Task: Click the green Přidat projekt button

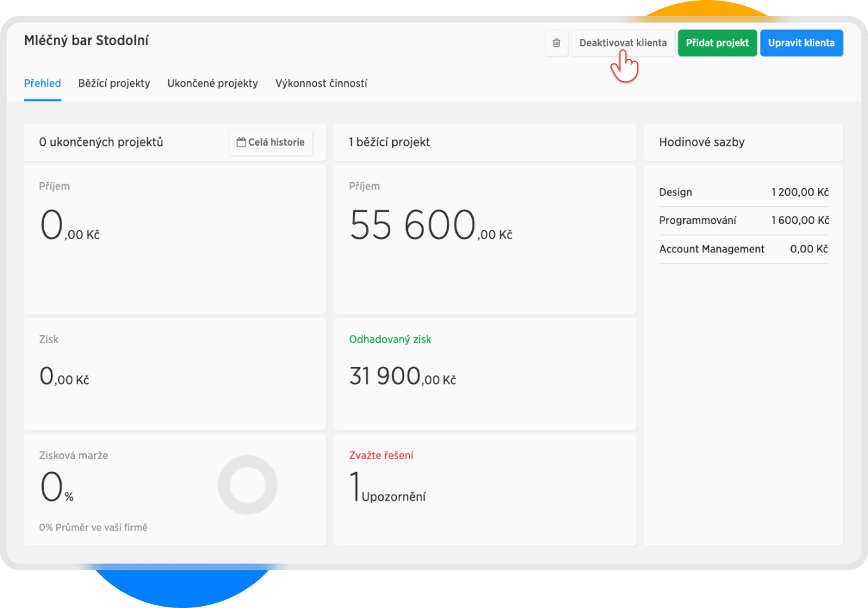Action: click(717, 43)
